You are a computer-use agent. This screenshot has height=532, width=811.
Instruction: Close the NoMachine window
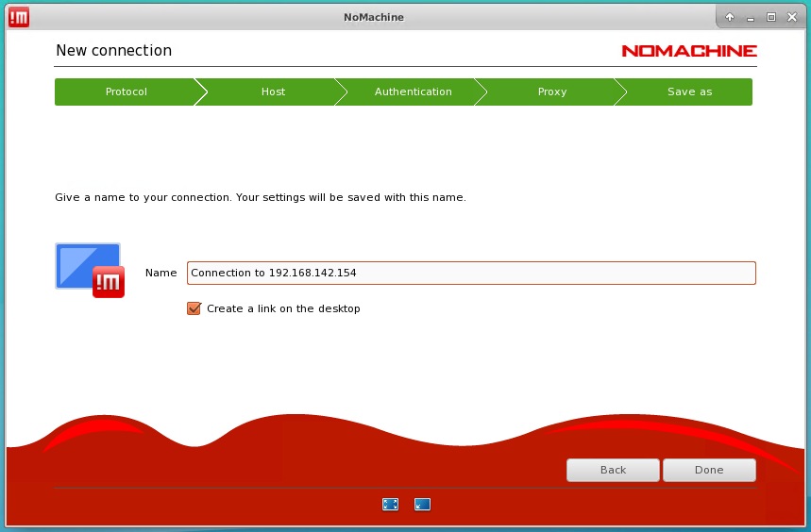792,17
